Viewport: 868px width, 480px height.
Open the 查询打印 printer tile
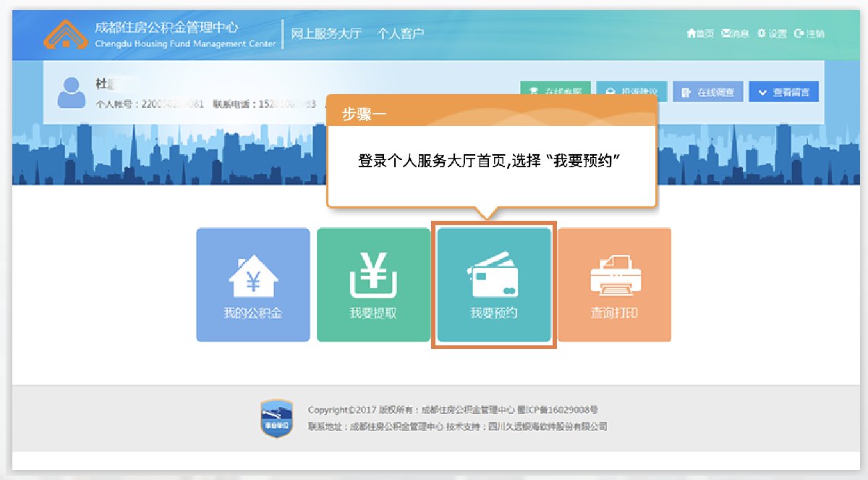point(614,285)
